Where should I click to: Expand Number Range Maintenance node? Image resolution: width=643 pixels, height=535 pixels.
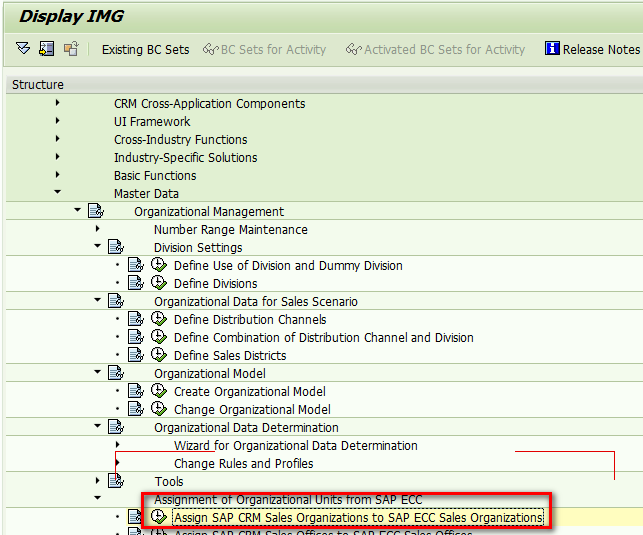[98, 229]
